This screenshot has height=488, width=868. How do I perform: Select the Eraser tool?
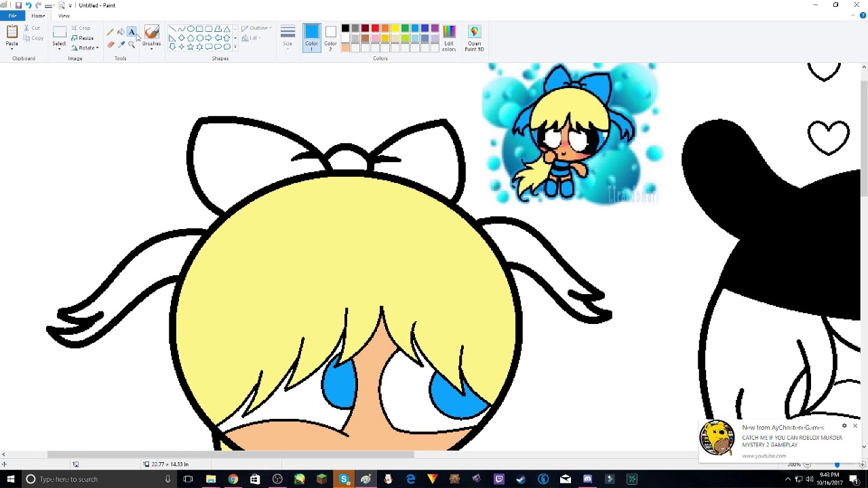coord(111,45)
